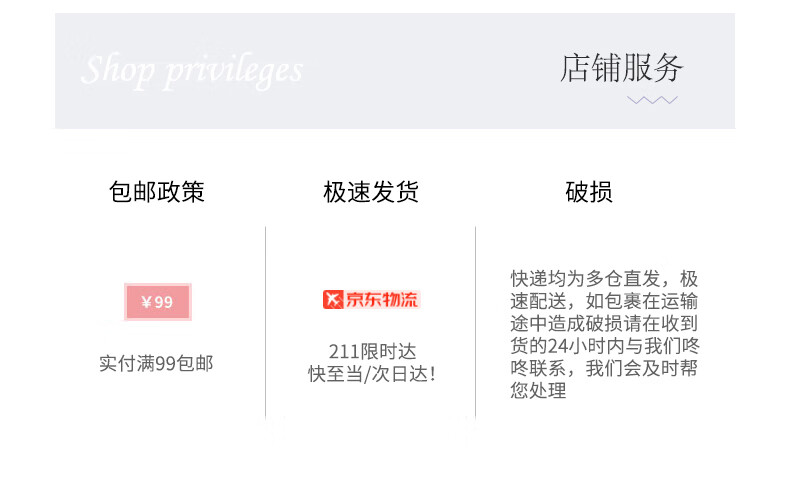Click the zigzag decoration under 店铺服务
This screenshot has width=790, height=484.
(652, 100)
